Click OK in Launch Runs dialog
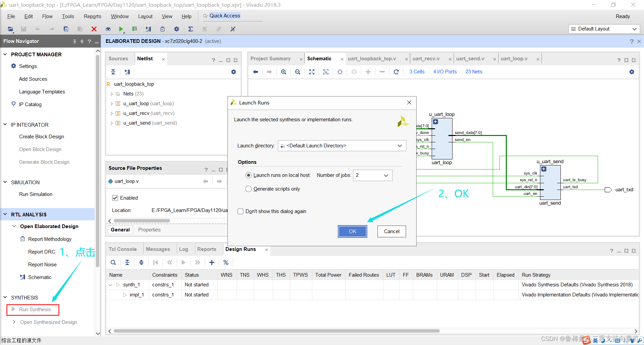This screenshot has width=644, height=345. pyautogui.click(x=353, y=231)
